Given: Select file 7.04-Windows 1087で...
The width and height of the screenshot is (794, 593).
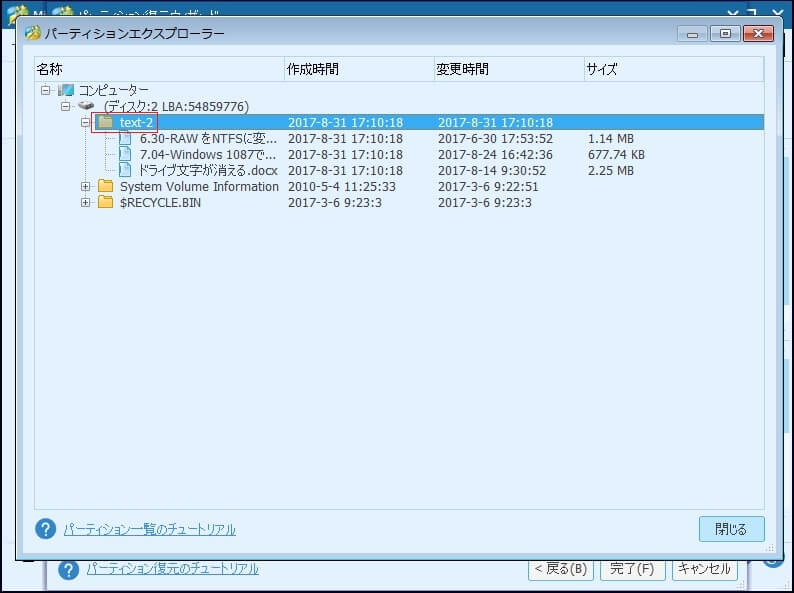Looking at the screenshot, I should (x=208, y=154).
